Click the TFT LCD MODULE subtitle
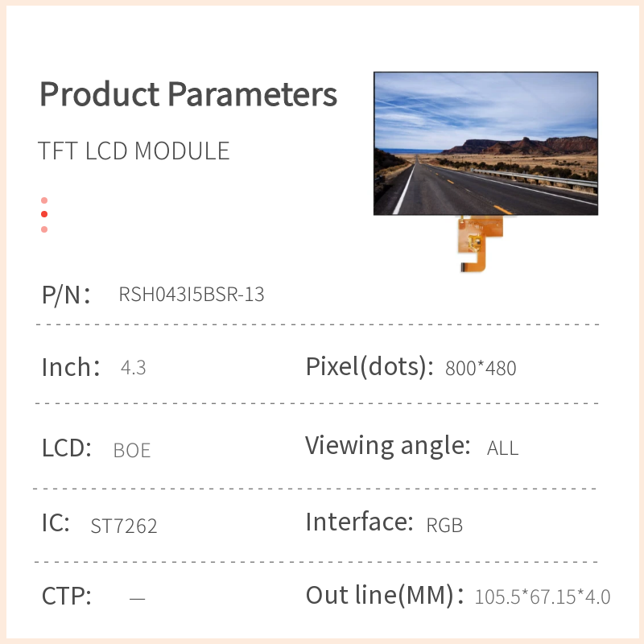Viewport: 644px width, 644px height. pos(134,151)
